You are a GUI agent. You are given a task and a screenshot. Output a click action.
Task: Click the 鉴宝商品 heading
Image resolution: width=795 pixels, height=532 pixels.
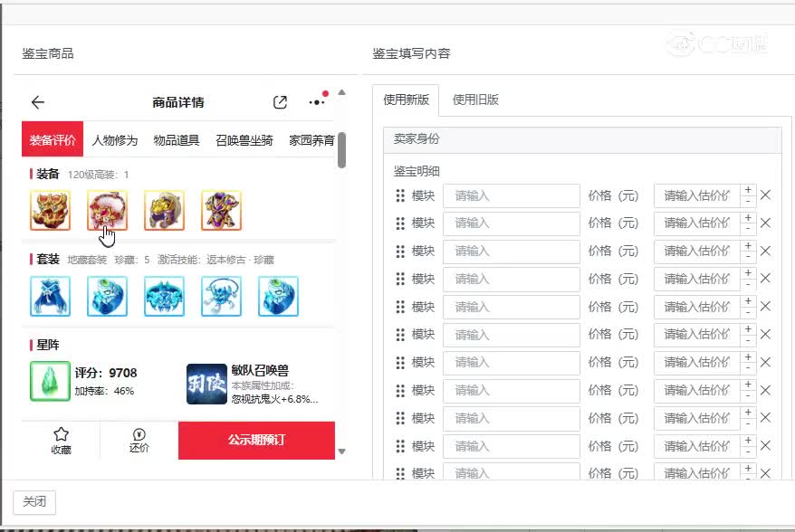[x=48, y=53]
